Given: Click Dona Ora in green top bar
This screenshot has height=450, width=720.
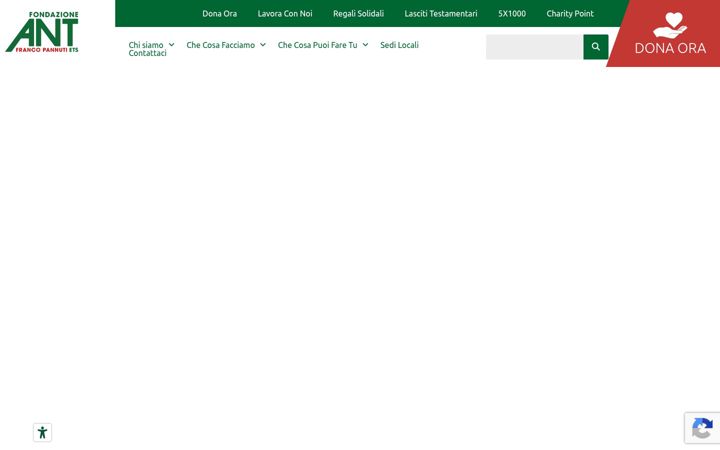Looking at the screenshot, I should click(x=219, y=14).
